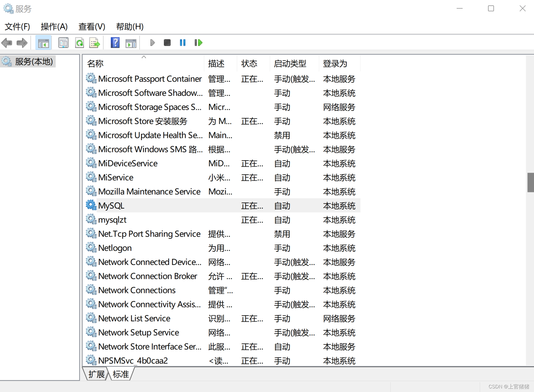Click the 网络服务 logon of Network List Service
The height and width of the screenshot is (392, 534).
click(339, 318)
